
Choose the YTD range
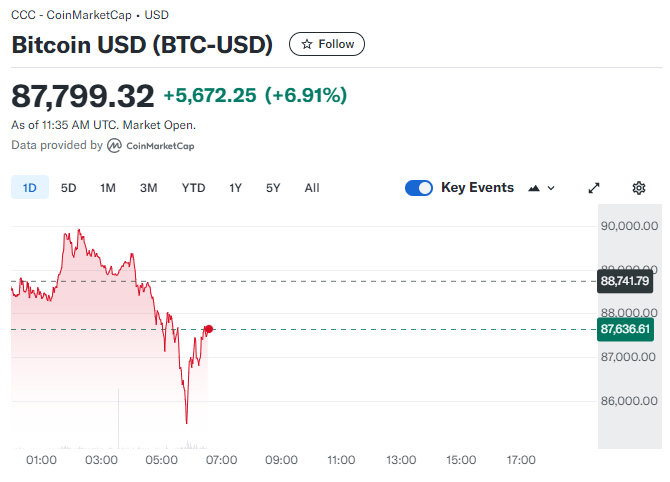pyautogui.click(x=193, y=188)
